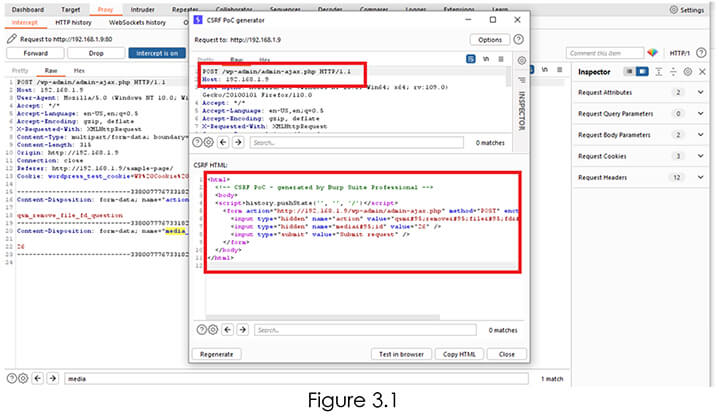Screen dimensions: 719x417
Task: Click main search field containing media
Action: click(x=296, y=379)
